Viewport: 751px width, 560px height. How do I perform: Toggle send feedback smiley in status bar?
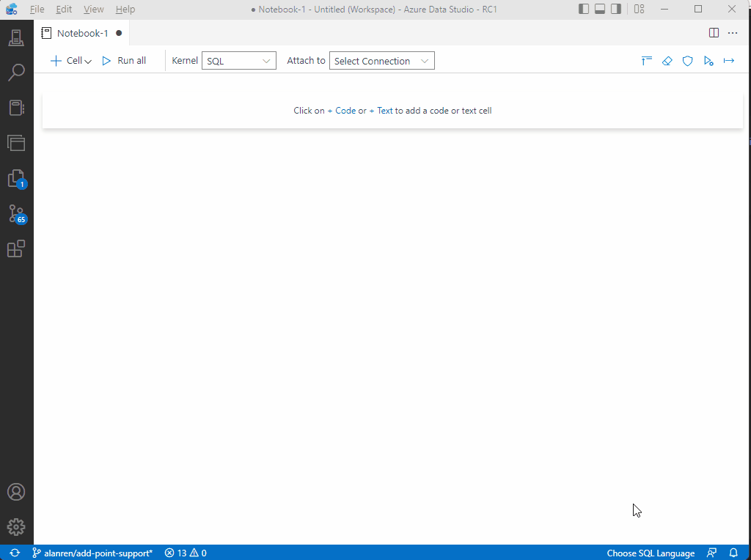(x=711, y=553)
